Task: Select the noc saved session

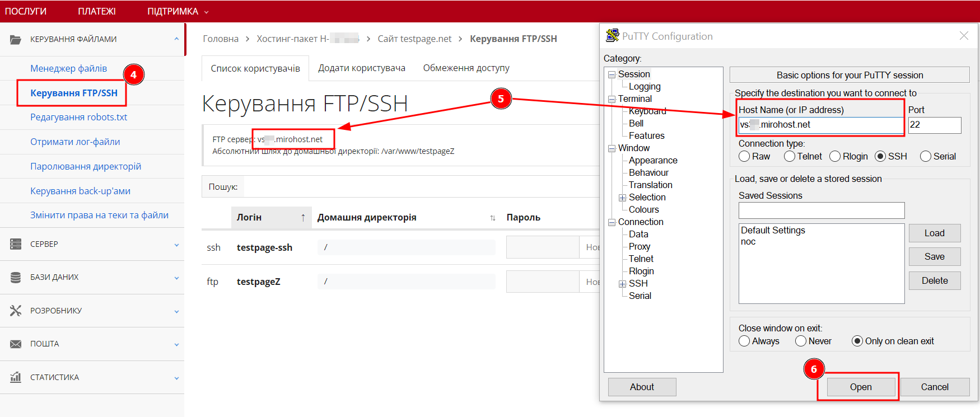Action: click(x=748, y=242)
